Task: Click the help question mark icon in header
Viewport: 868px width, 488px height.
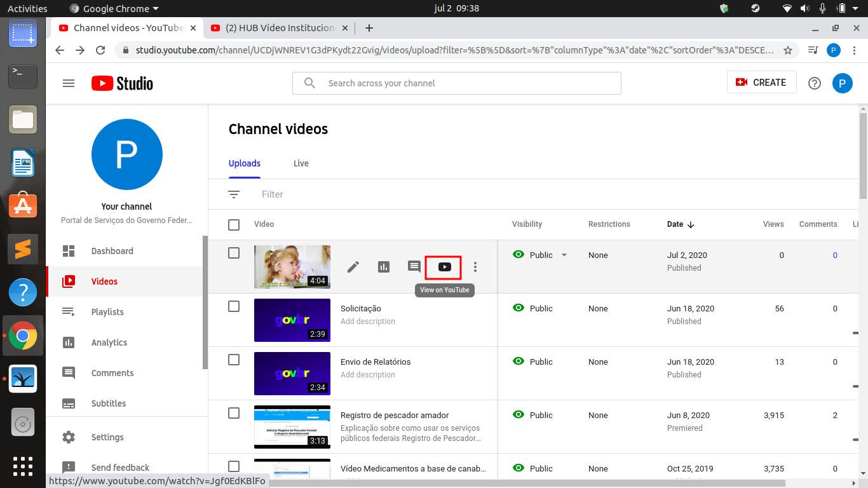Action: tap(815, 83)
